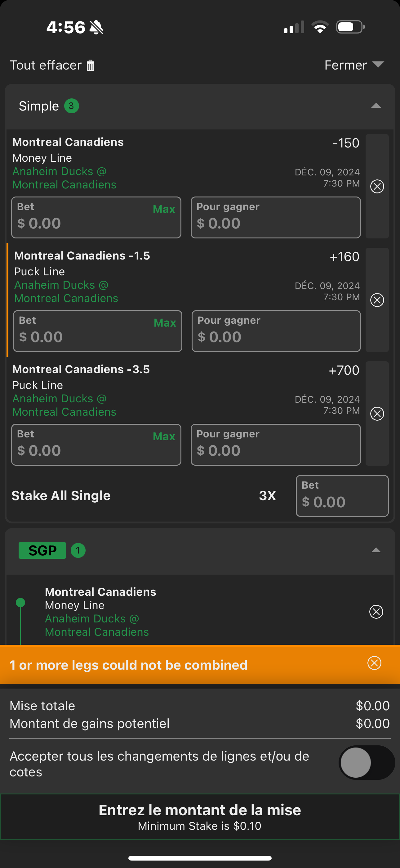
Task: Focus the Stake All Single bet field
Action: point(342,496)
